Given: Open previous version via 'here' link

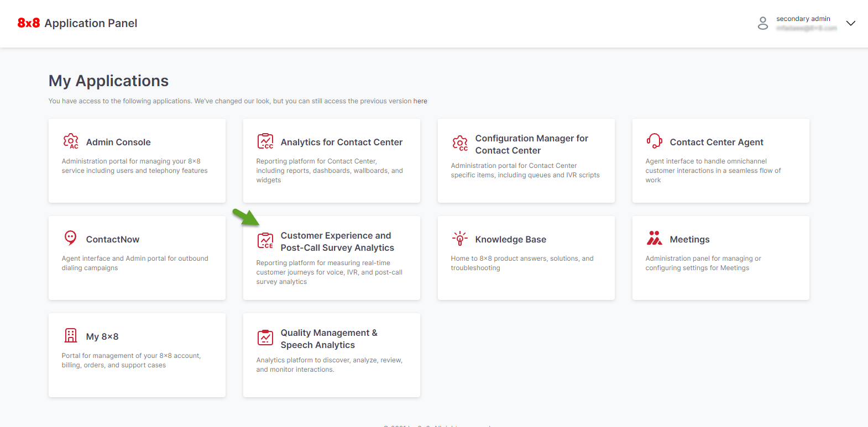Looking at the screenshot, I should pos(420,101).
